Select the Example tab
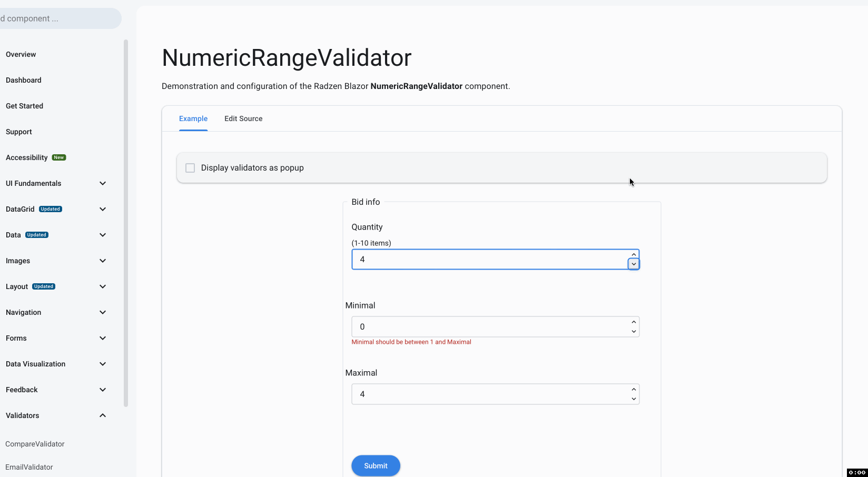Viewport: 868px width, 477px height. pyautogui.click(x=193, y=119)
